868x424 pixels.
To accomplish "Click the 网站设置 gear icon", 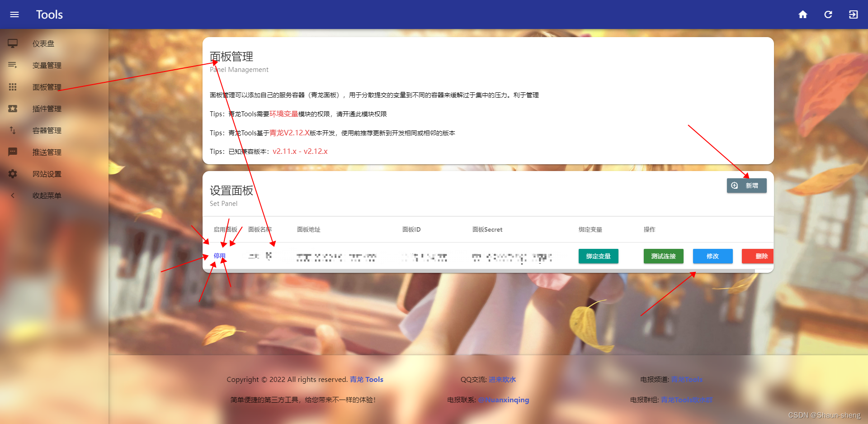I will [13, 174].
